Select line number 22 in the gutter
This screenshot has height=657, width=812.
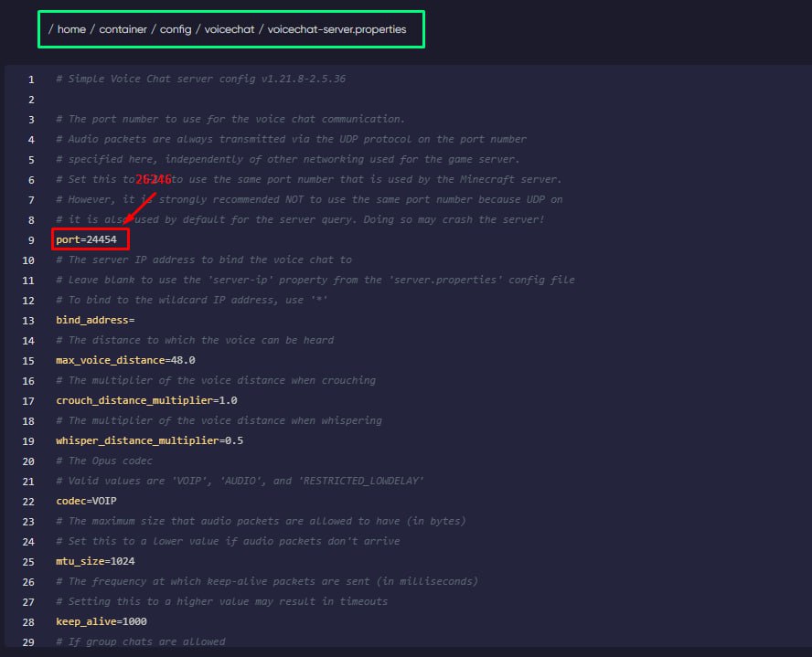[x=28, y=501]
